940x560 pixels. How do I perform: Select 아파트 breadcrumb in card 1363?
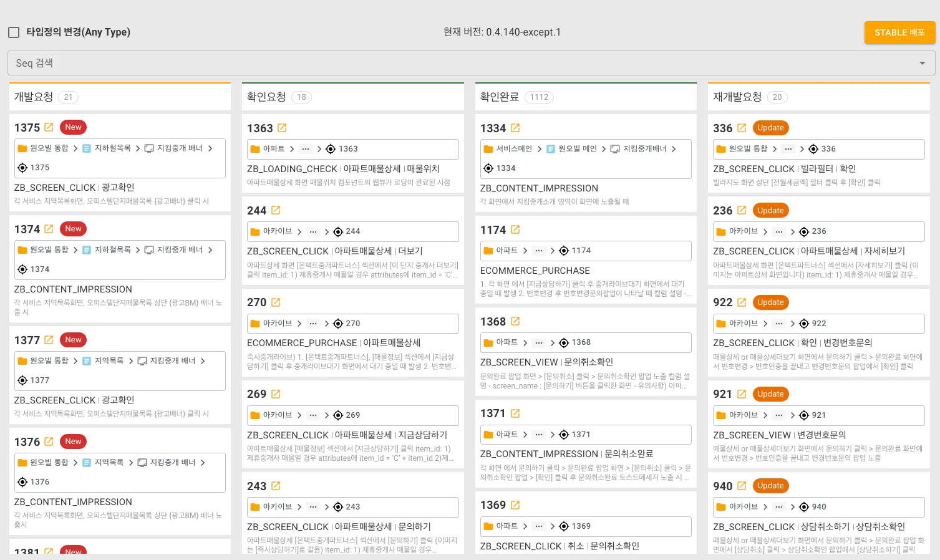[274, 149]
